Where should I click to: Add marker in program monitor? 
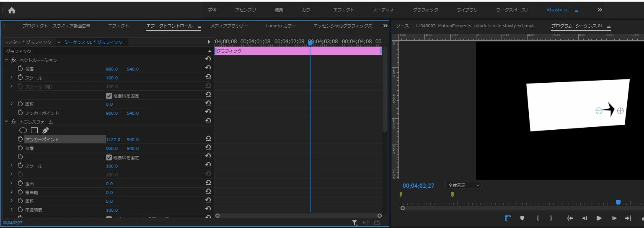click(x=522, y=218)
